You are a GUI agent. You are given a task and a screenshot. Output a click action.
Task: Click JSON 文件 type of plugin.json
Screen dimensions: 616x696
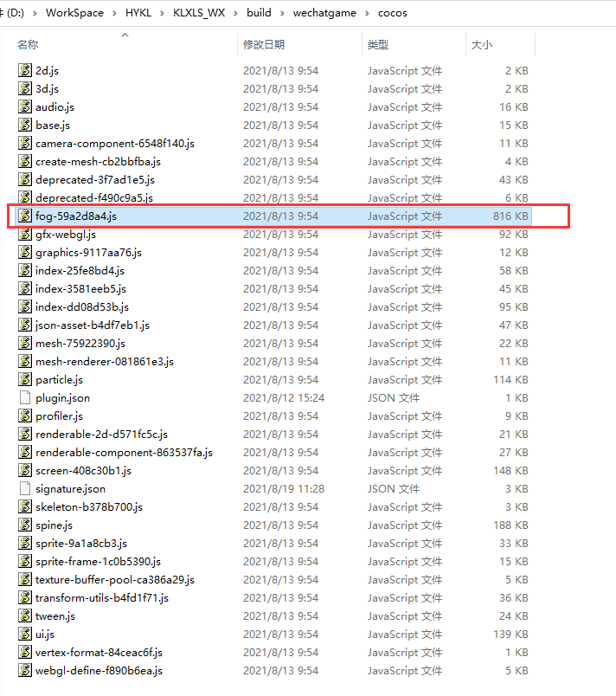click(394, 397)
